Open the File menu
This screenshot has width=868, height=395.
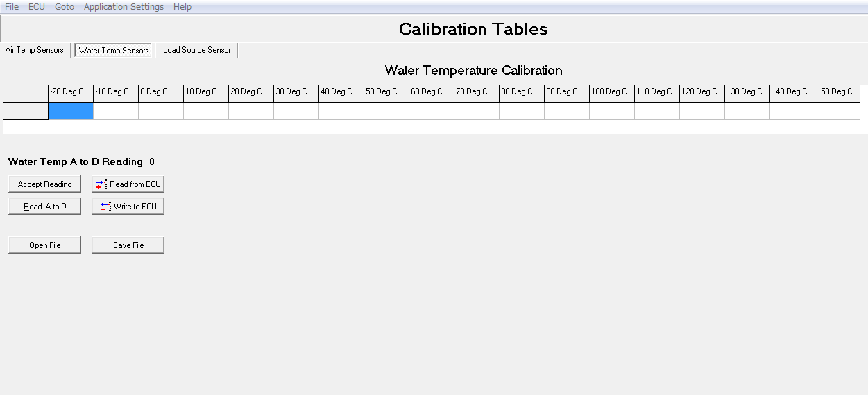point(12,7)
